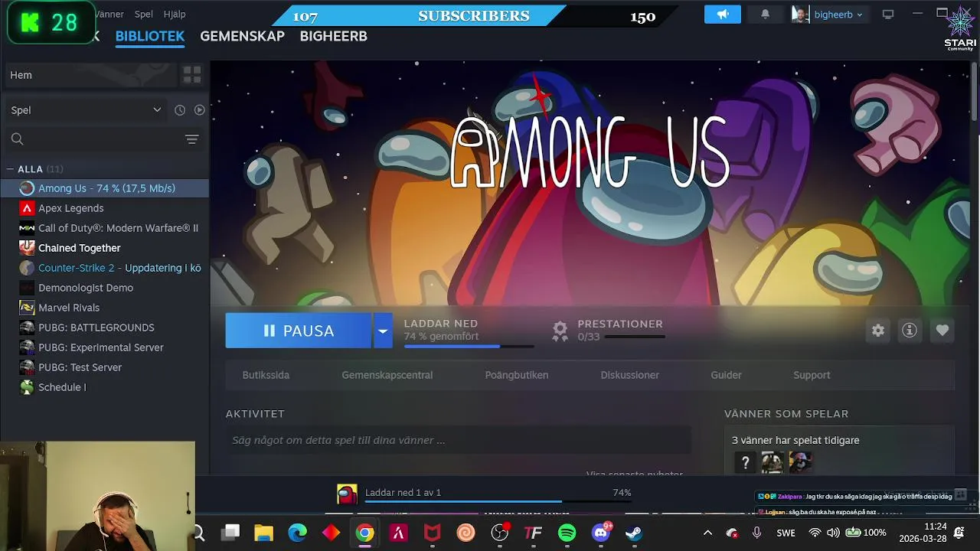Click the Prestationer achievements cog icon

(560, 331)
